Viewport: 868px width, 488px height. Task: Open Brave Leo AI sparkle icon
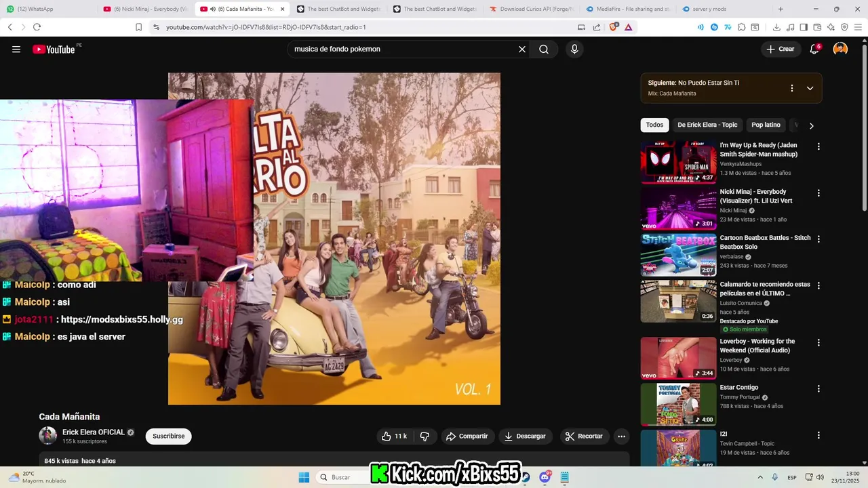pyautogui.click(x=831, y=27)
